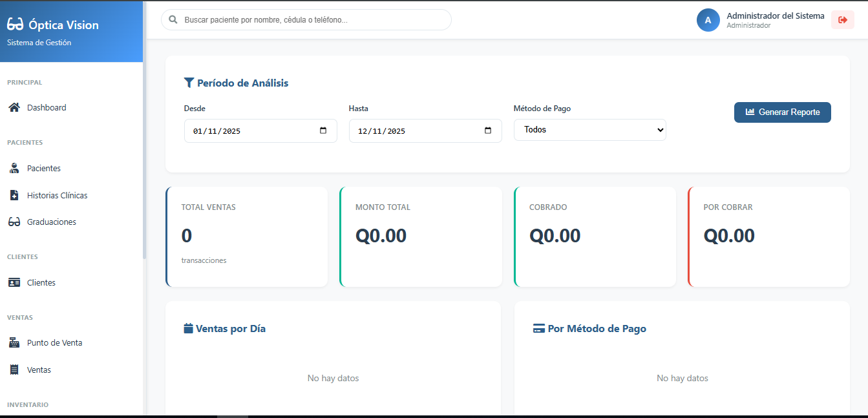Click the Punto de Venta register icon
This screenshot has height=418, width=868.
coord(14,343)
